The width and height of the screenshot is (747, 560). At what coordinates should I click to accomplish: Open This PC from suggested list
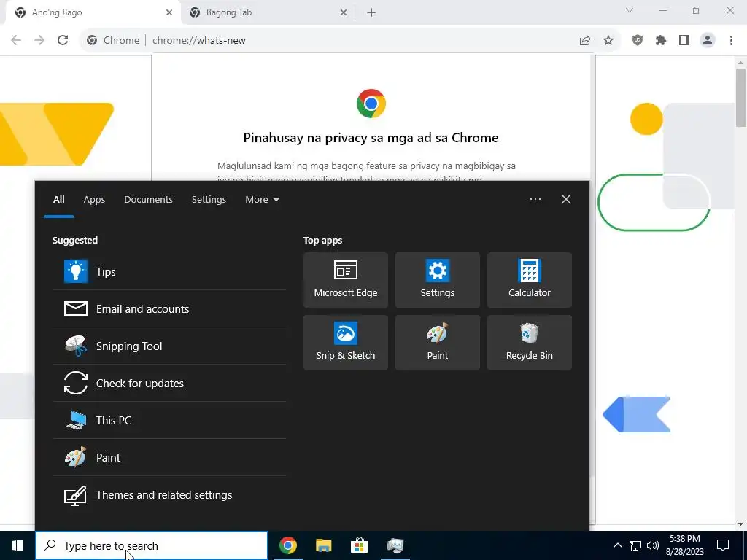[169, 420]
